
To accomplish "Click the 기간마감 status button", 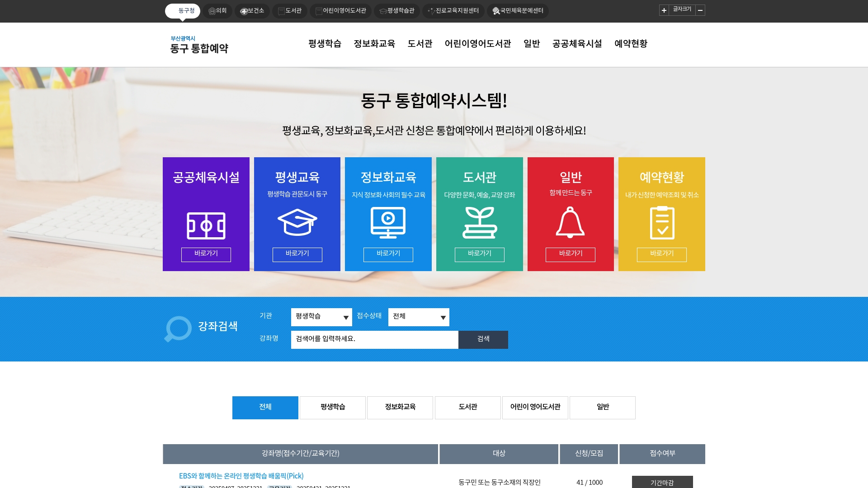I will [662, 482].
